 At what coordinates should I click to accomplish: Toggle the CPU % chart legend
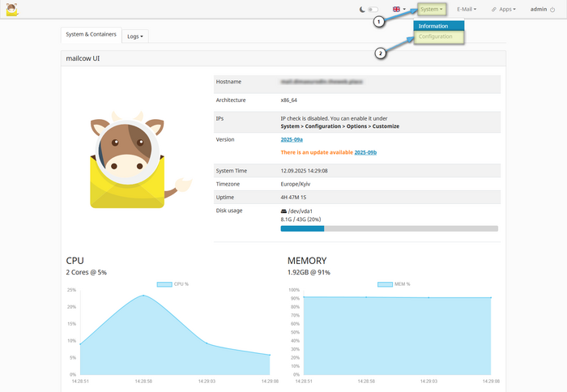173,284
